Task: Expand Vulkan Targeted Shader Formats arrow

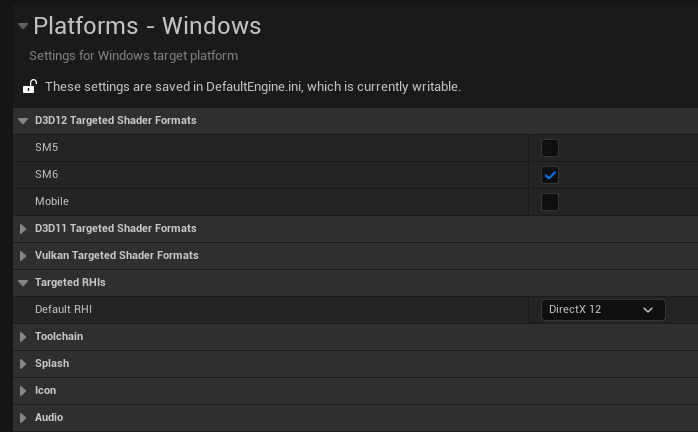Action: tap(24, 256)
